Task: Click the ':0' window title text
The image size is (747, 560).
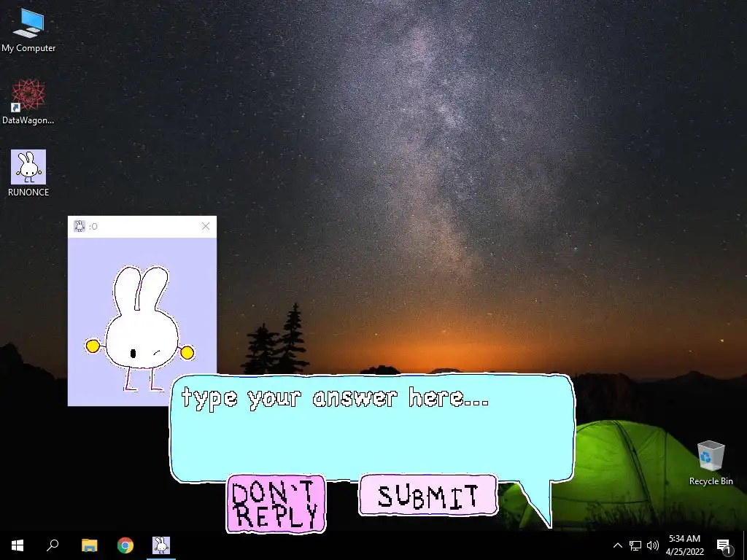Action: pos(93,227)
